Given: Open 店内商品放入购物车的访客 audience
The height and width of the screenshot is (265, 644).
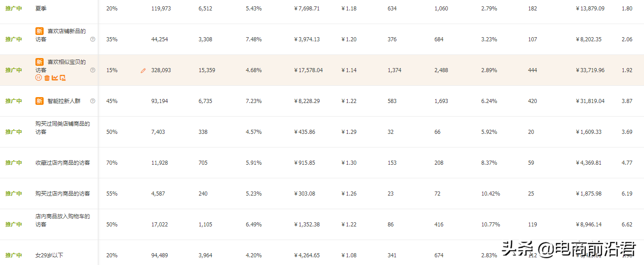Looking at the screenshot, I should pyautogui.click(x=62, y=220).
